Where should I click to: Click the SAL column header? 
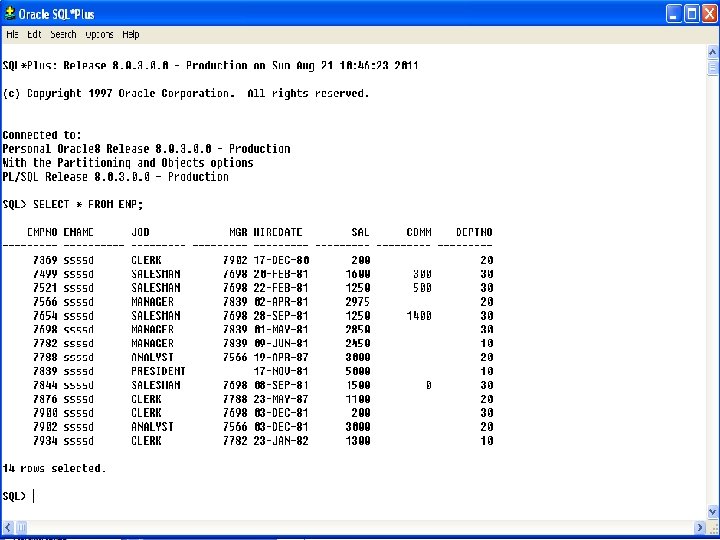(360, 232)
